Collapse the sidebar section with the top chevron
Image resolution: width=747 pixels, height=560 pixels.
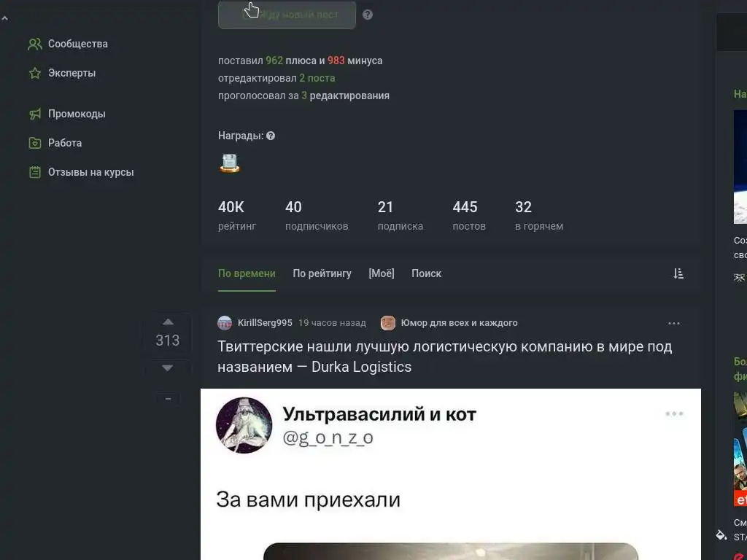point(5,18)
